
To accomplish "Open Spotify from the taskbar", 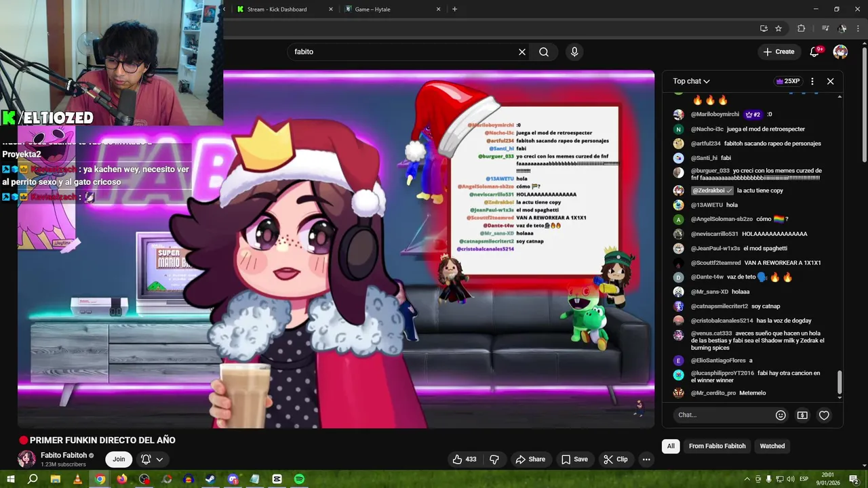I will click(299, 479).
